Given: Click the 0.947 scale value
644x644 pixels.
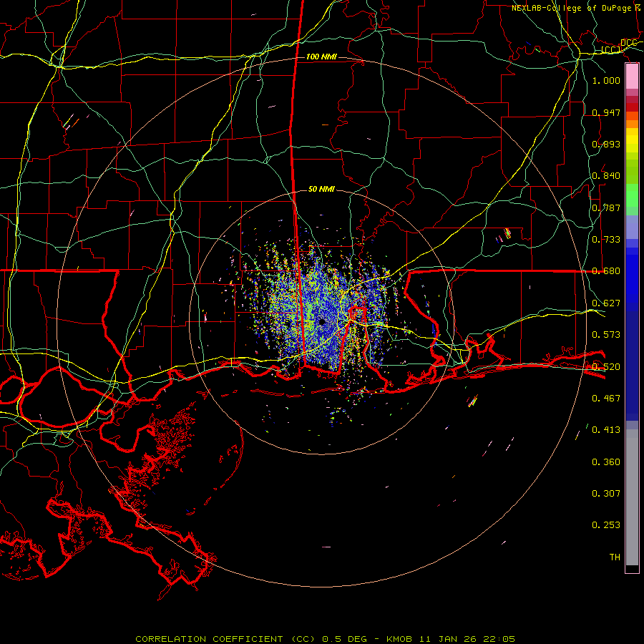Looking at the screenshot, I should pos(606,112).
